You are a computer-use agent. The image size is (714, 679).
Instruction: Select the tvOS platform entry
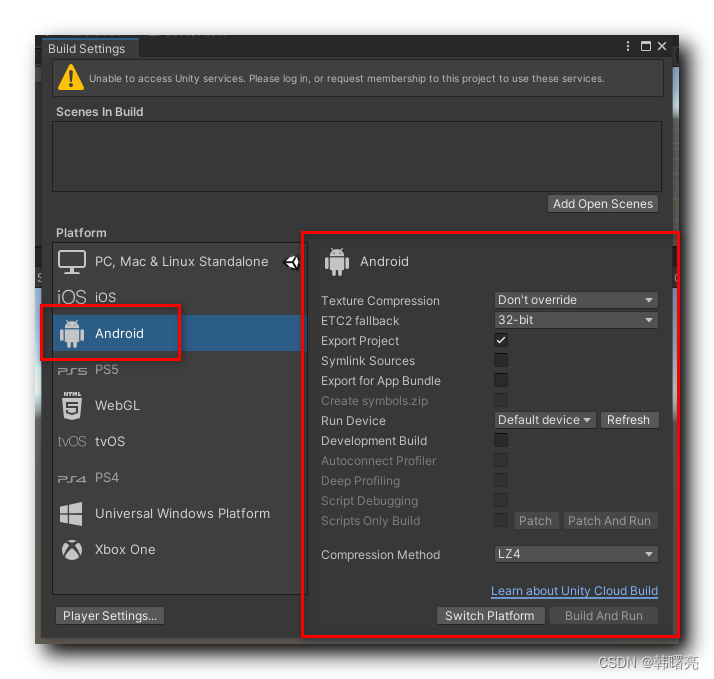tap(179, 441)
